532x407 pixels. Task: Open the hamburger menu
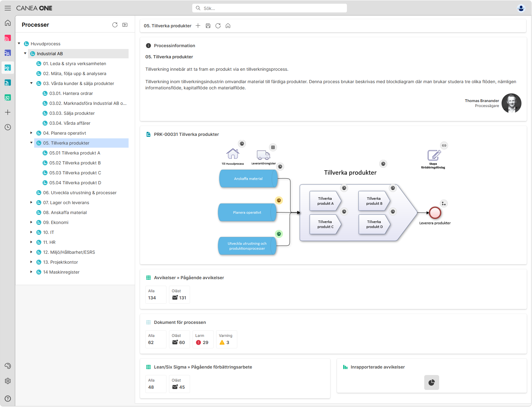(8, 8)
